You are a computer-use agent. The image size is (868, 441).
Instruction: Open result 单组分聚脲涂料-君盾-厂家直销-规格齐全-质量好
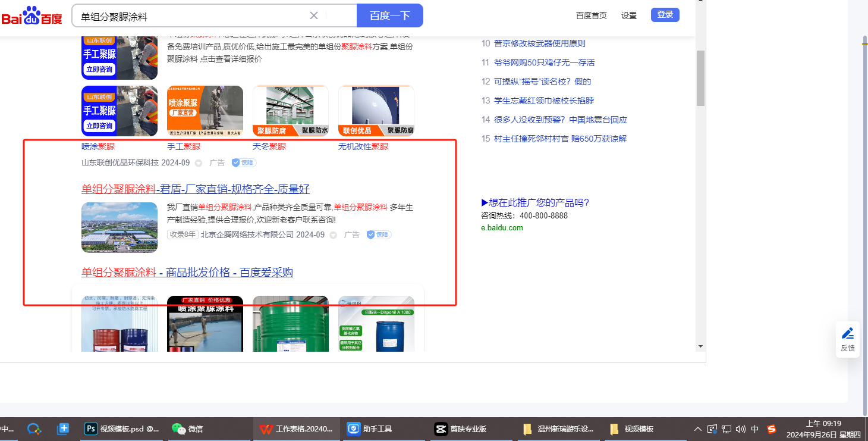196,189
